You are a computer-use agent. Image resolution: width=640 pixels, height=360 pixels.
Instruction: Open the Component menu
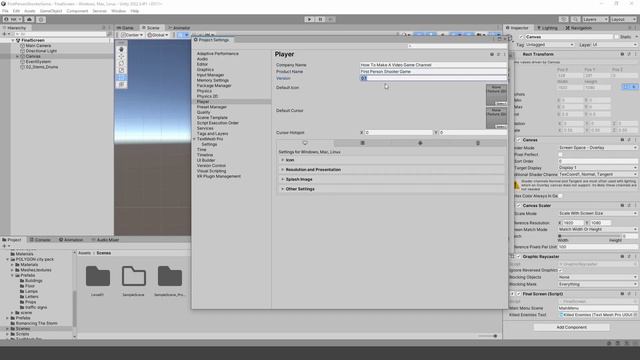[77, 11]
